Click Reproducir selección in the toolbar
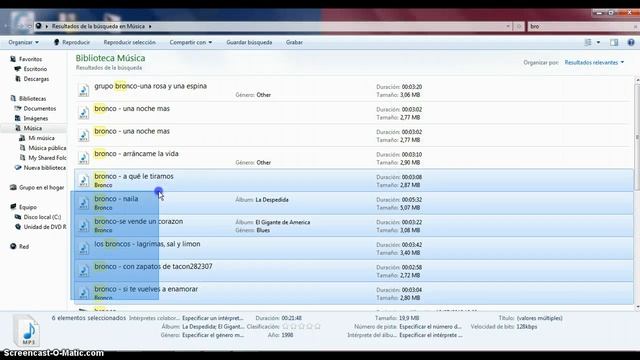This screenshot has height=360, width=640. tap(129, 42)
